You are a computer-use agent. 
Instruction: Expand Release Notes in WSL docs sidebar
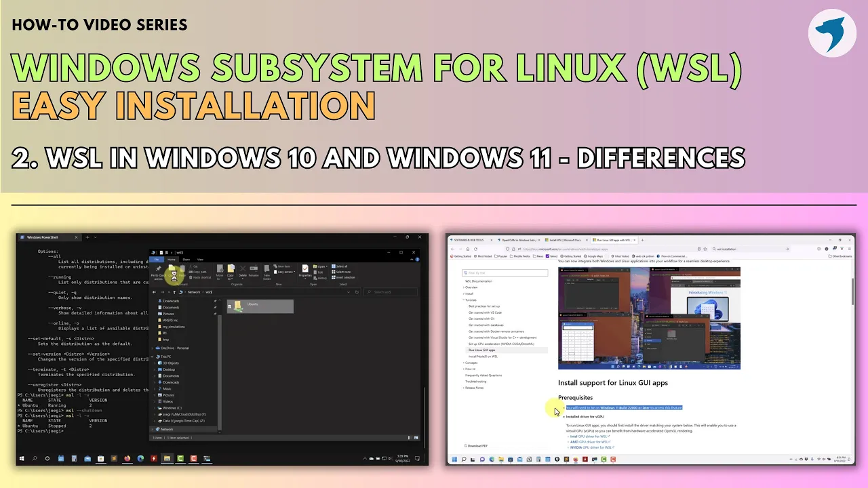(463, 388)
